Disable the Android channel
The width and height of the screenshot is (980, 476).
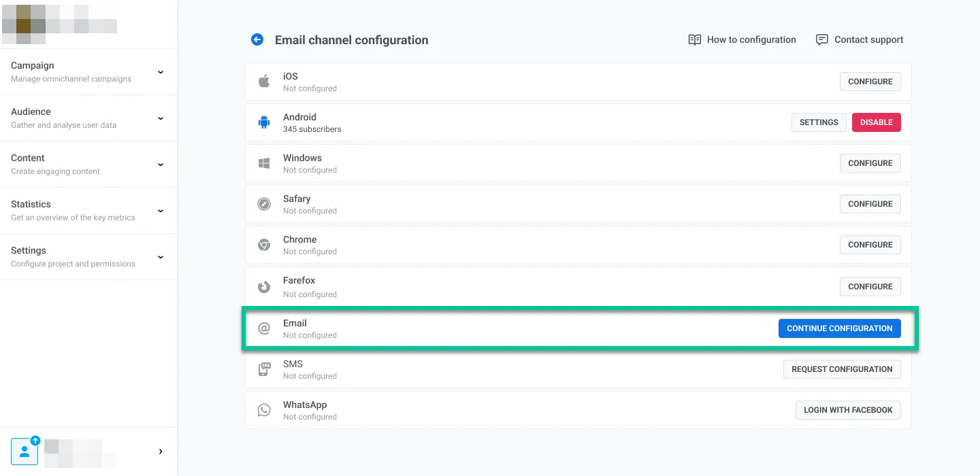(876, 122)
